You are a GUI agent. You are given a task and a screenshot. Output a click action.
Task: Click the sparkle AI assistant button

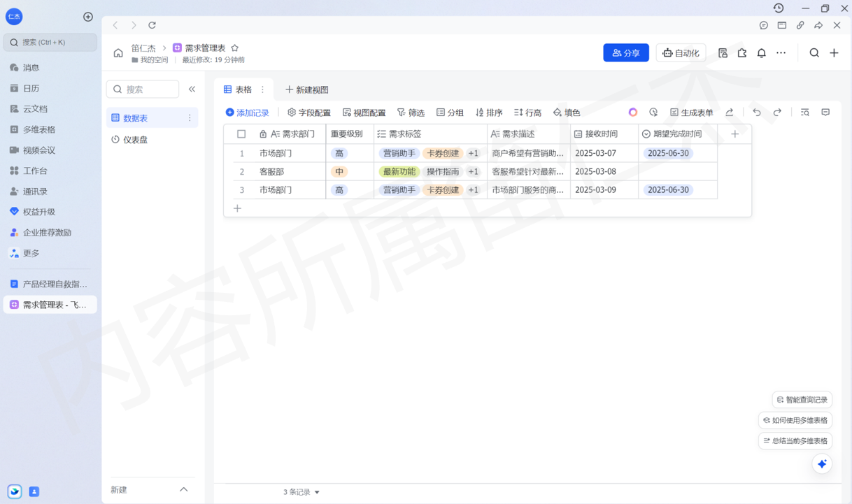pyautogui.click(x=822, y=463)
